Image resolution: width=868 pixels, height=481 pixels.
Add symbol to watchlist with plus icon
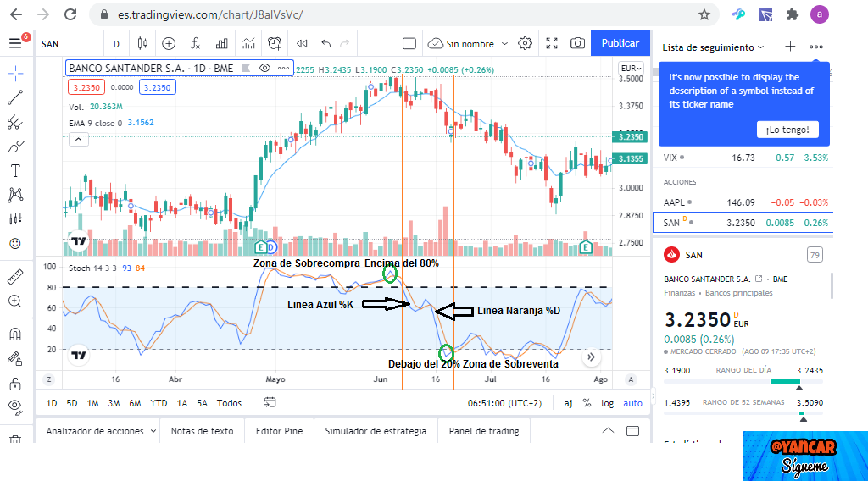tap(790, 47)
